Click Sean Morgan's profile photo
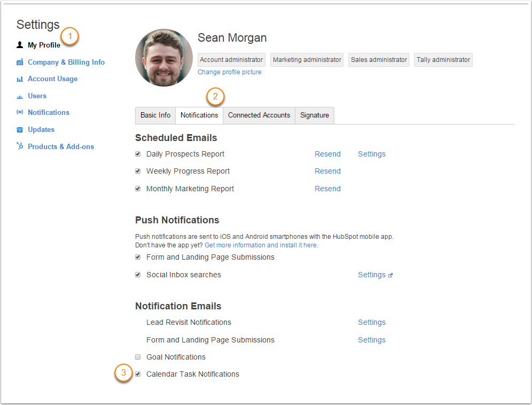This screenshot has height=405, width=532. pyautogui.click(x=164, y=58)
